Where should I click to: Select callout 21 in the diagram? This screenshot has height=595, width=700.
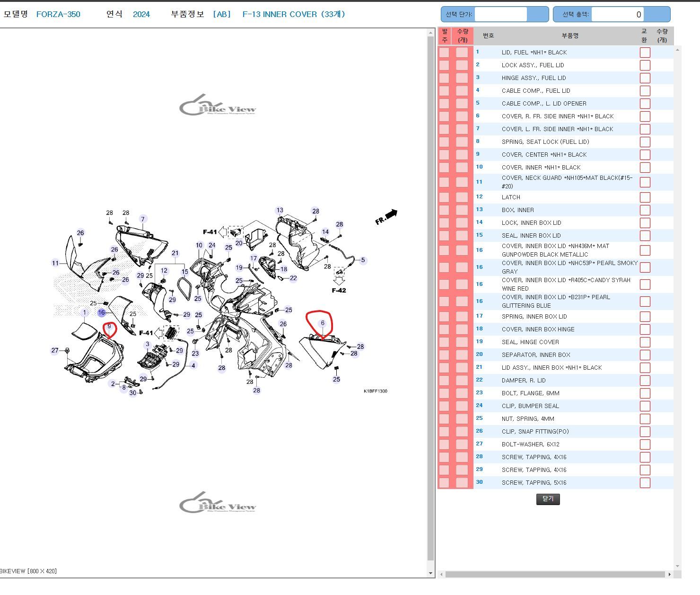coord(175,253)
